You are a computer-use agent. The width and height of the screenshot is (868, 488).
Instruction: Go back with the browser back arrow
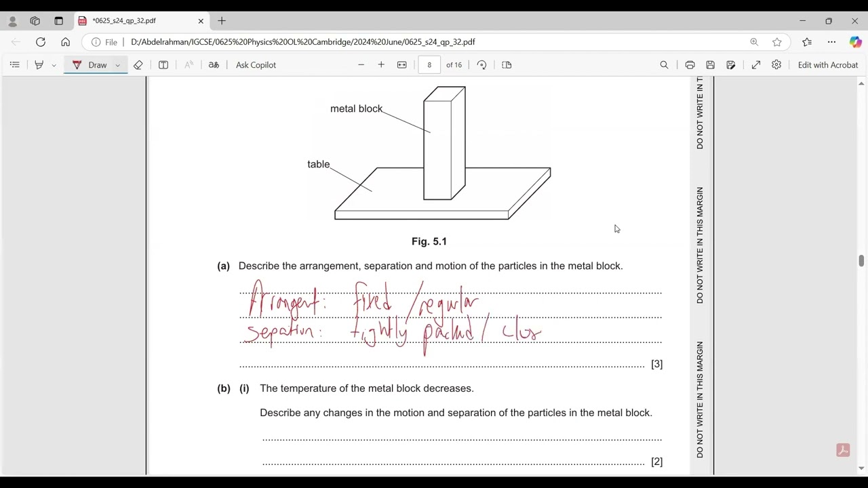point(16,42)
